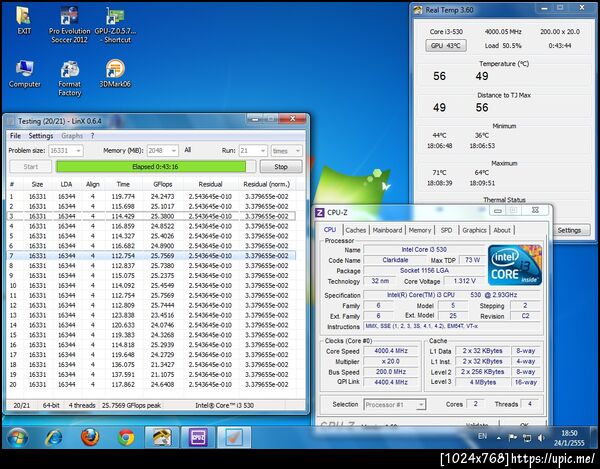Select LinX result row 3
This screenshot has width=600, height=469.
(x=151, y=216)
